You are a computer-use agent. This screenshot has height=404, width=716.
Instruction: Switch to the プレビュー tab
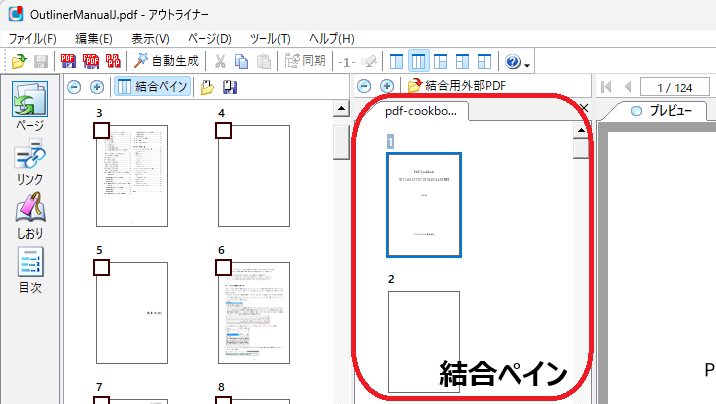(x=662, y=110)
